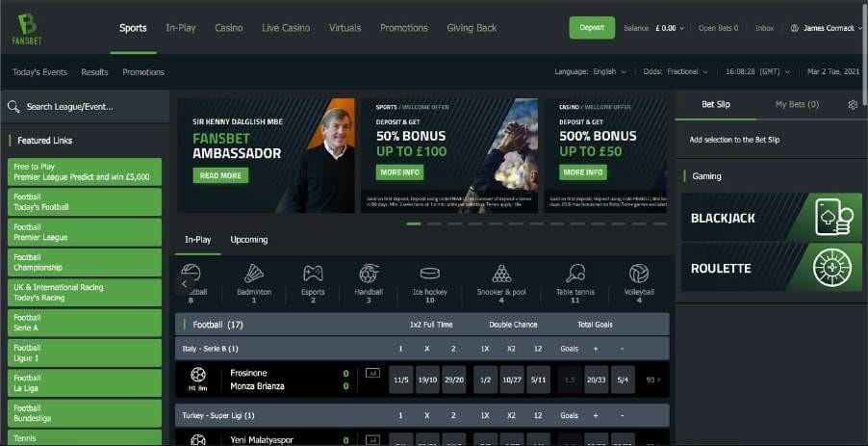The height and width of the screenshot is (446, 868).
Task: Click More Info on 50% bonus banner
Action: tap(399, 172)
